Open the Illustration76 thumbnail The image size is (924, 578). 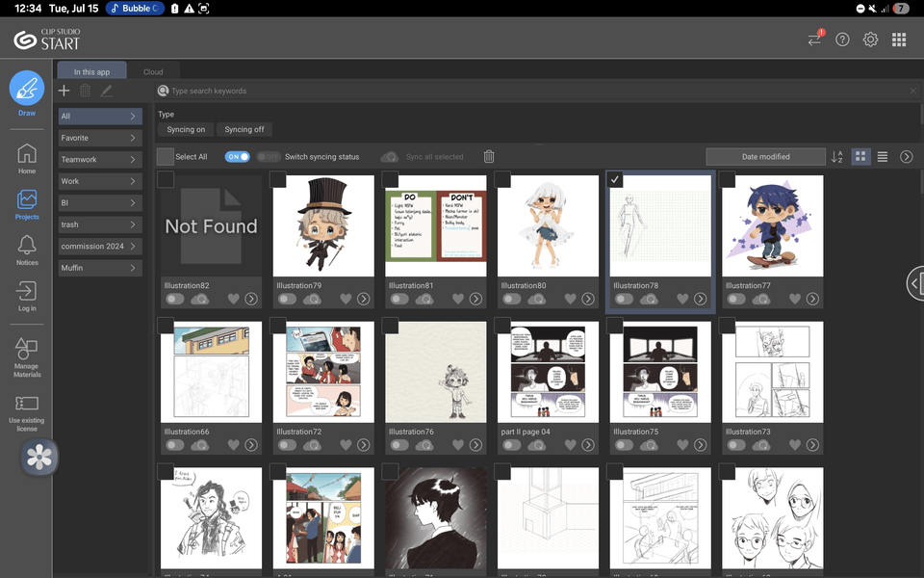tap(435, 372)
